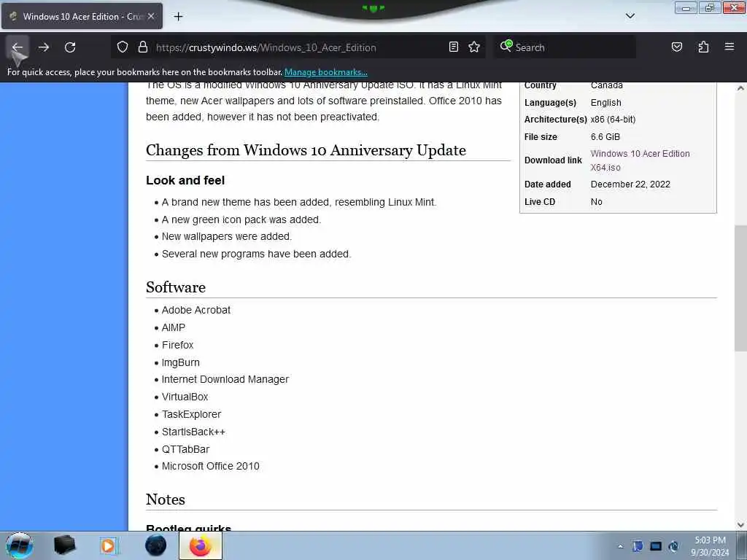Click the page scrollbar up arrow
This screenshot has height=560, width=747.
point(740,88)
